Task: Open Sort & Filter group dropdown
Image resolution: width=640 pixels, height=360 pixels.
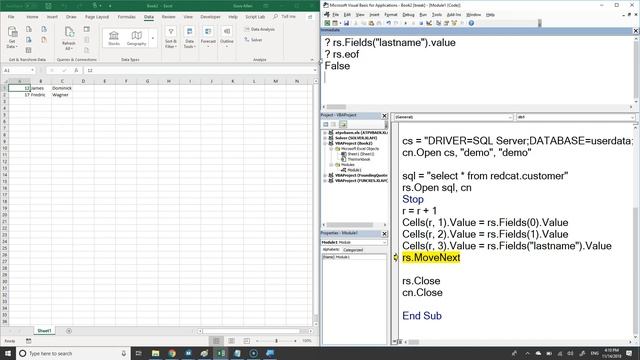Action: click(171, 38)
